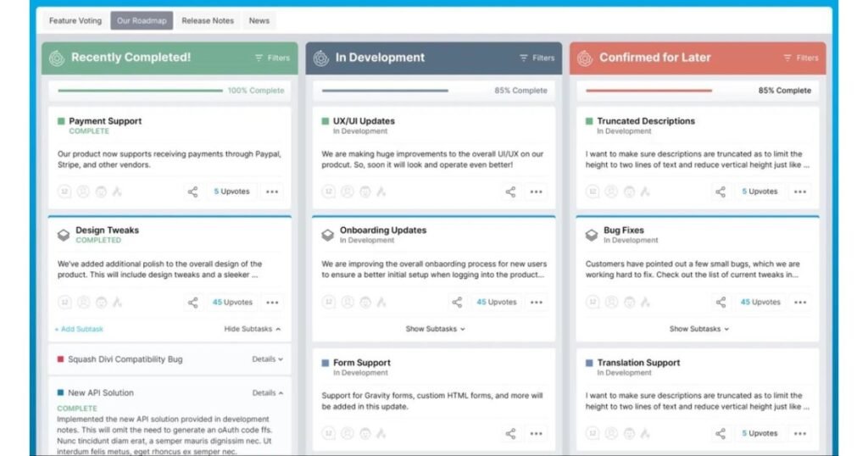Upvote the Design Tweaks card
This screenshot has width=868, height=456.
[232, 302]
